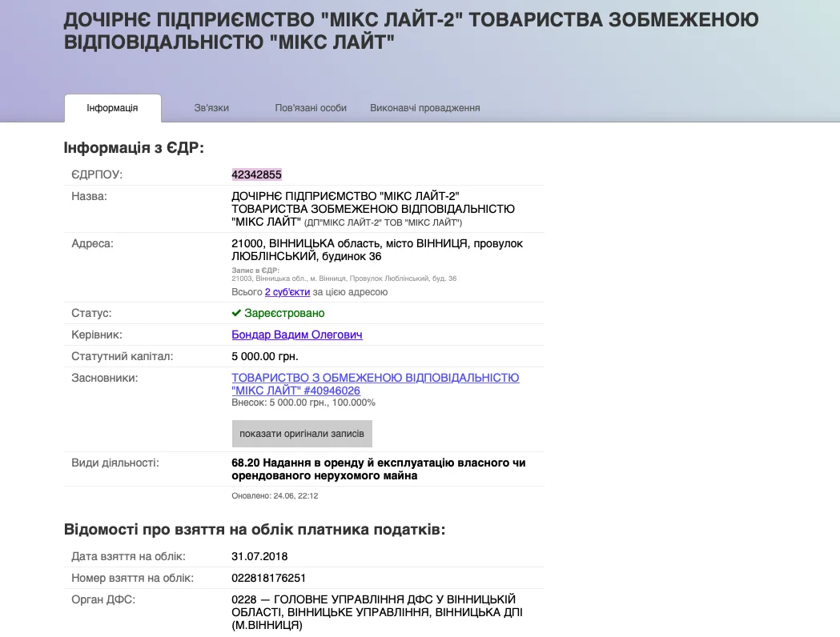Click the green Зареєстровано checkmark icon

pyautogui.click(x=236, y=313)
